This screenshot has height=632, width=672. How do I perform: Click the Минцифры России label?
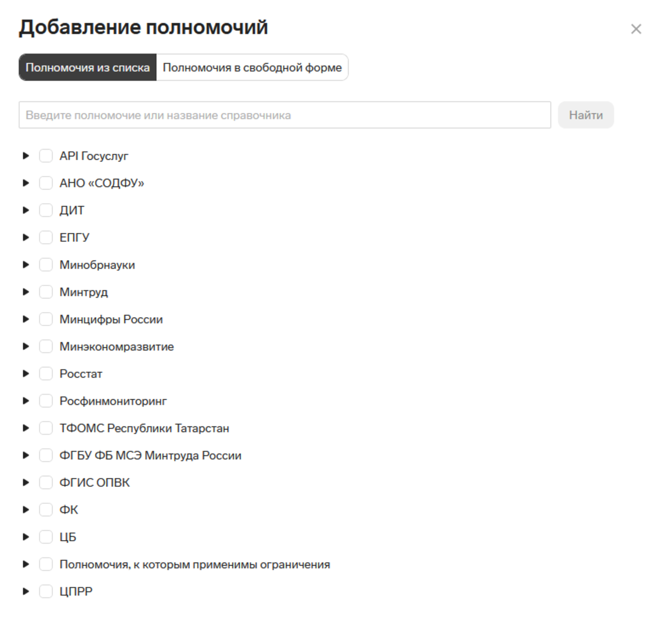coord(111,320)
